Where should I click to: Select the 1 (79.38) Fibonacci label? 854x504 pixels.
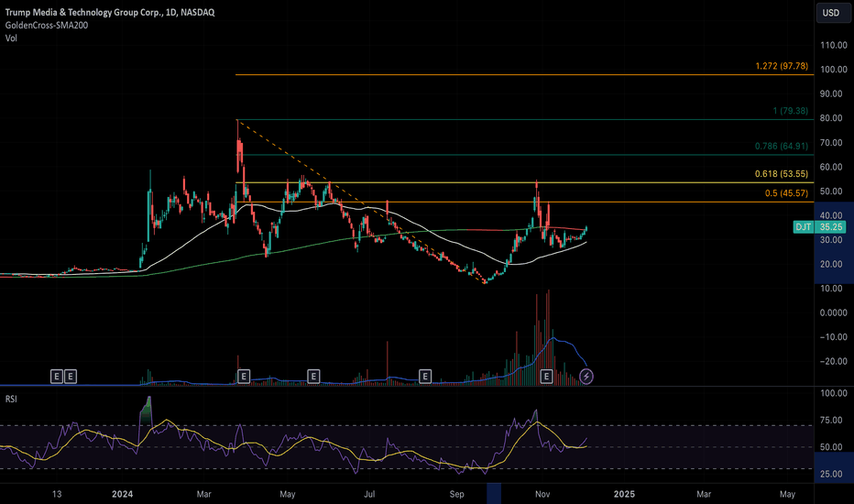pyautogui.click(x=790, y=111)
